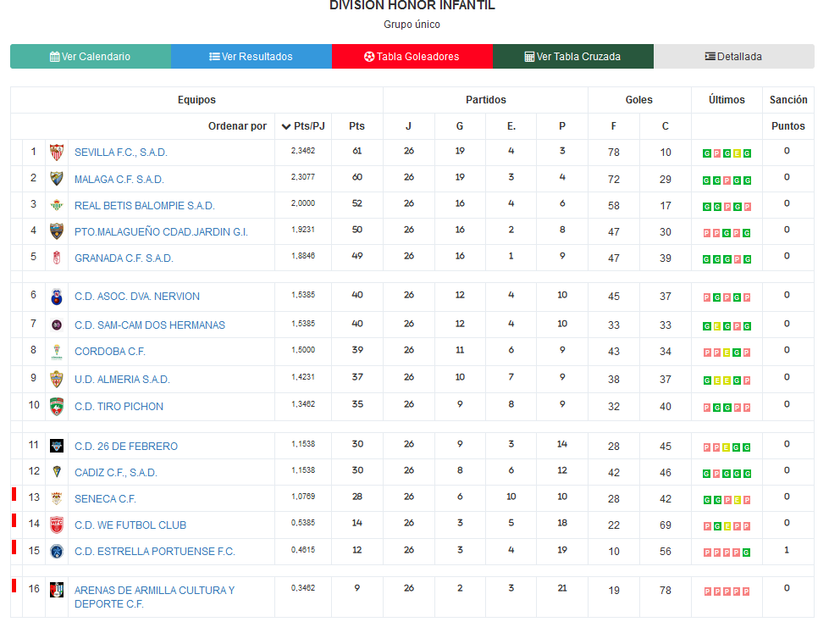This screenshot has height=622, width=840.
Task: Switch to the Ver Resultados tab
Action: coord(251,56)
